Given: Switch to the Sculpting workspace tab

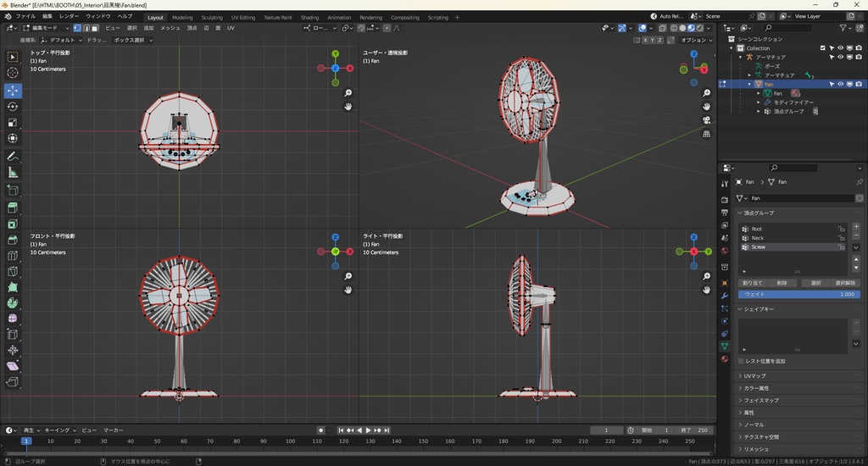Looking at the screenshot, I should coord(212,17).
